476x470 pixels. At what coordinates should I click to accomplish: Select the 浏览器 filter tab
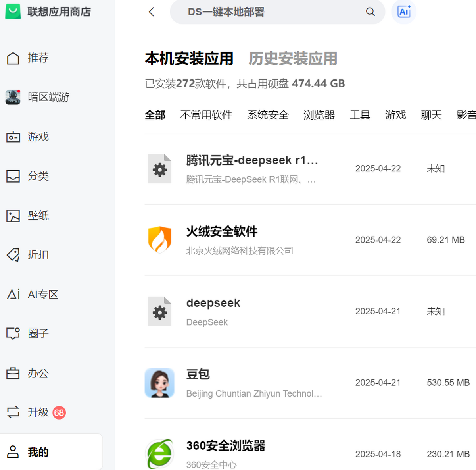point(319,115)
